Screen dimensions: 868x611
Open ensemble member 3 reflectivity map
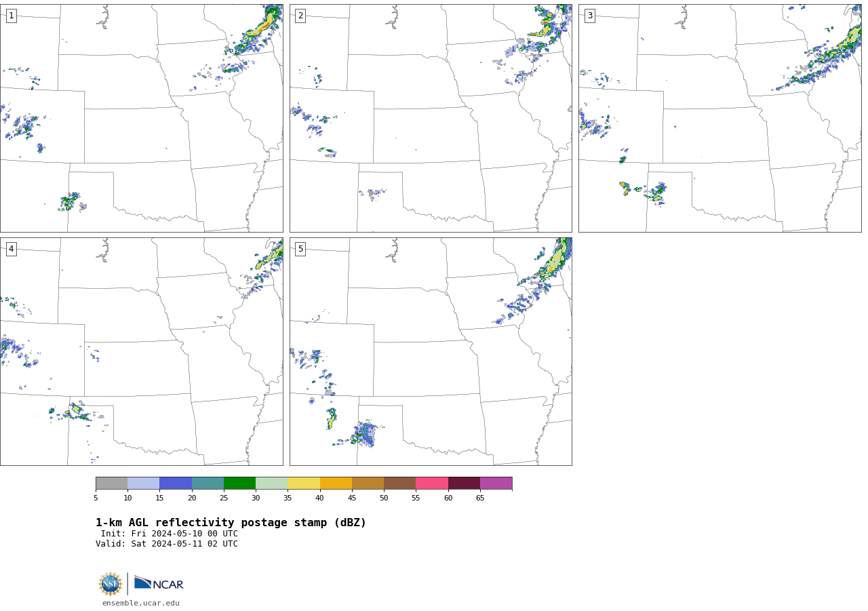coord(719,118)
